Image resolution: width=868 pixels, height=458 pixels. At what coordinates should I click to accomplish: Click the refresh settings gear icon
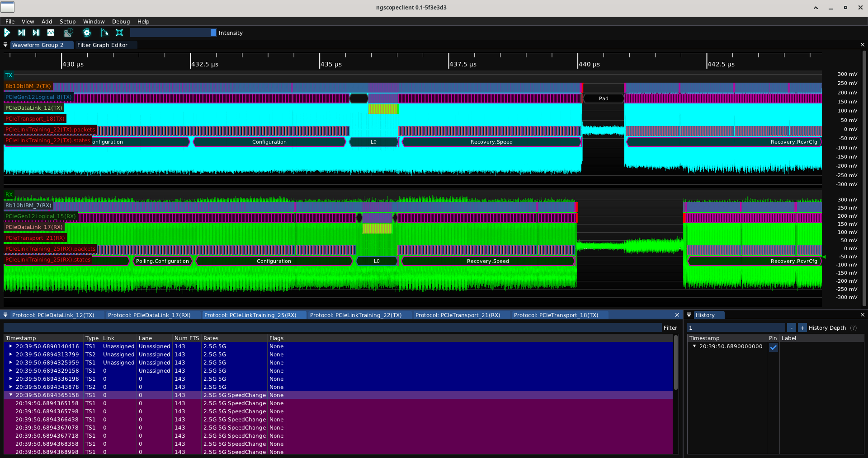point(87,33)
